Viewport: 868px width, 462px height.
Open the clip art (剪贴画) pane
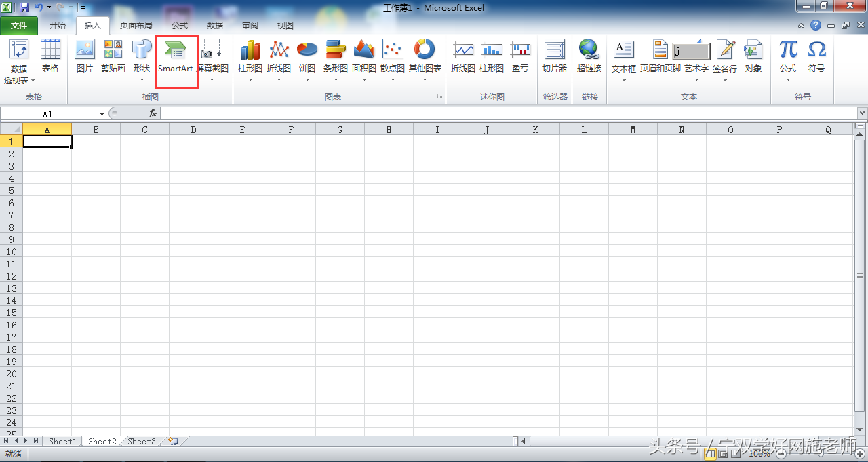113,56
